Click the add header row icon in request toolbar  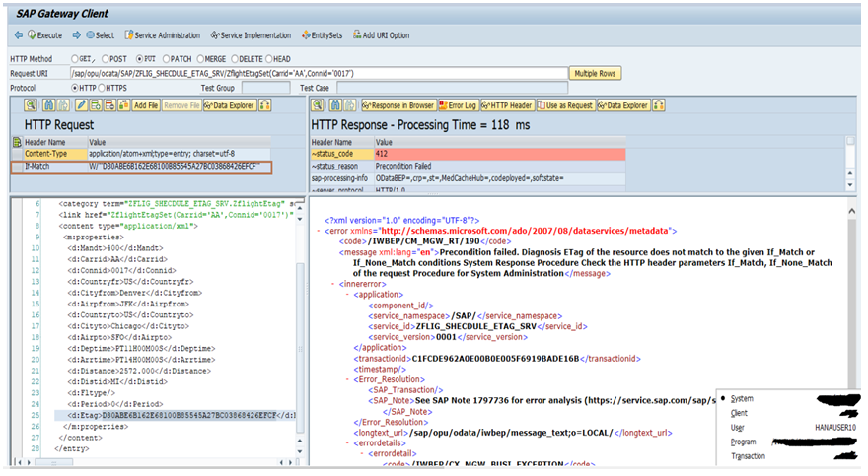pyautogui.click(x=96, y=105)
